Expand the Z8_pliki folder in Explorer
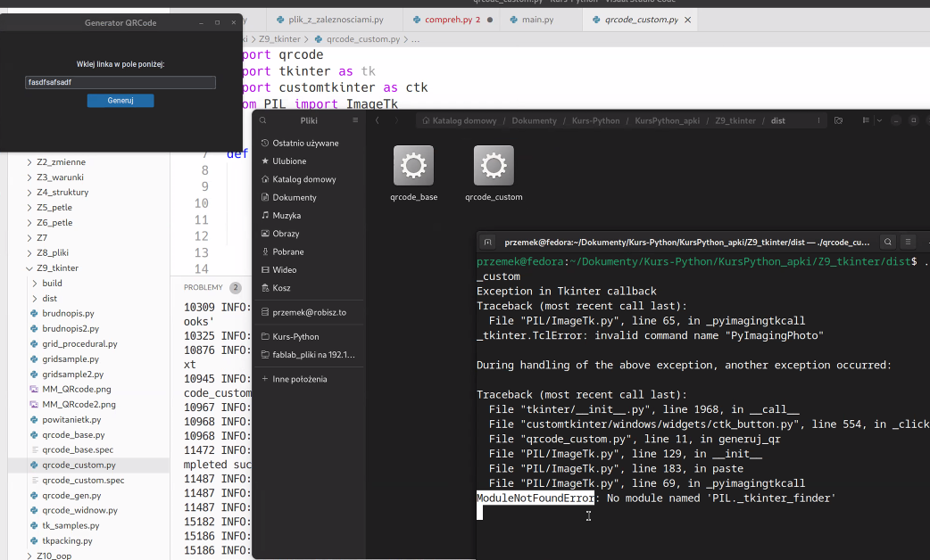Screen dimensions: 930x560 click(53, 252)
